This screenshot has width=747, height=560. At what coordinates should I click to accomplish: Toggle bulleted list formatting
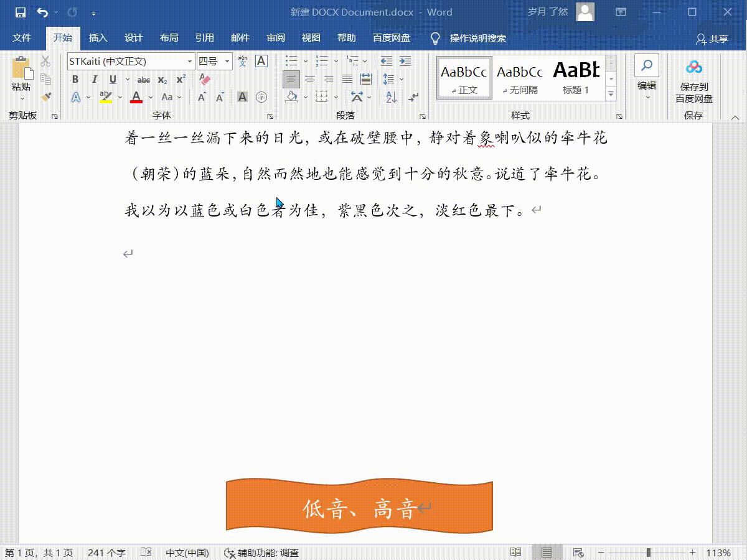tap(291, 60)
